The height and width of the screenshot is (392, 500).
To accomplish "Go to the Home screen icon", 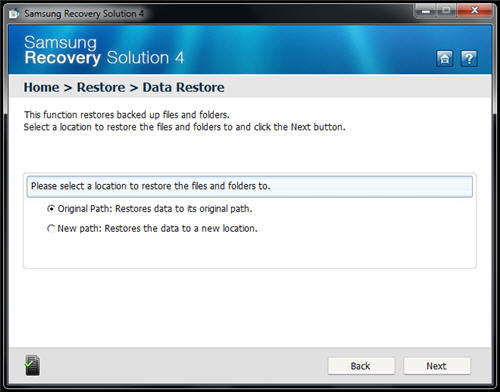I will [x=445, y=59].
